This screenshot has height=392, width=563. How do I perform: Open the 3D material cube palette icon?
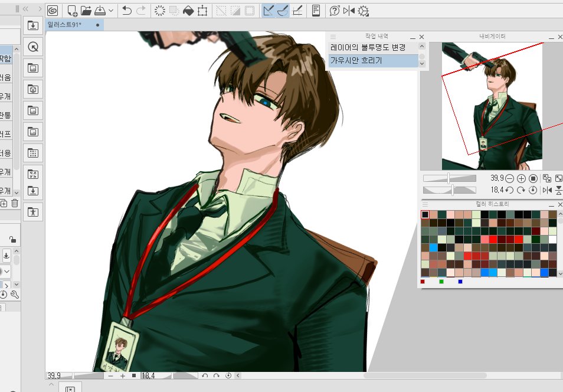(x=33, y=90)
